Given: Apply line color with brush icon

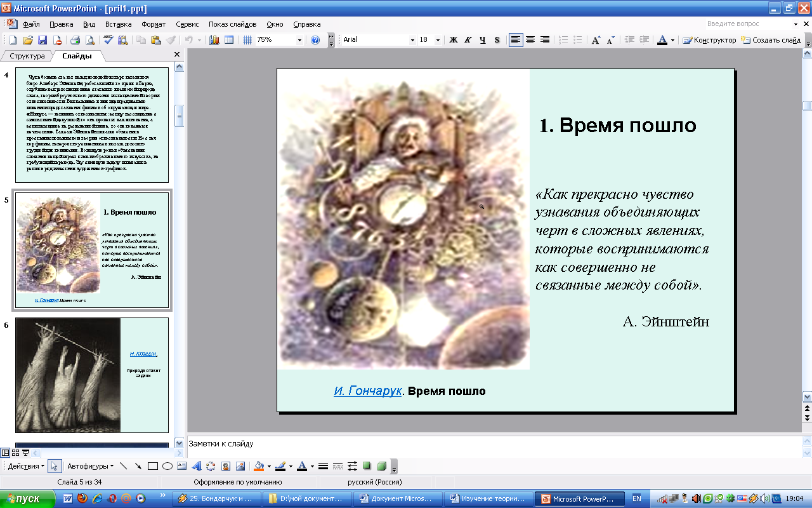Looking at the screenshot, I should (280, 466).
